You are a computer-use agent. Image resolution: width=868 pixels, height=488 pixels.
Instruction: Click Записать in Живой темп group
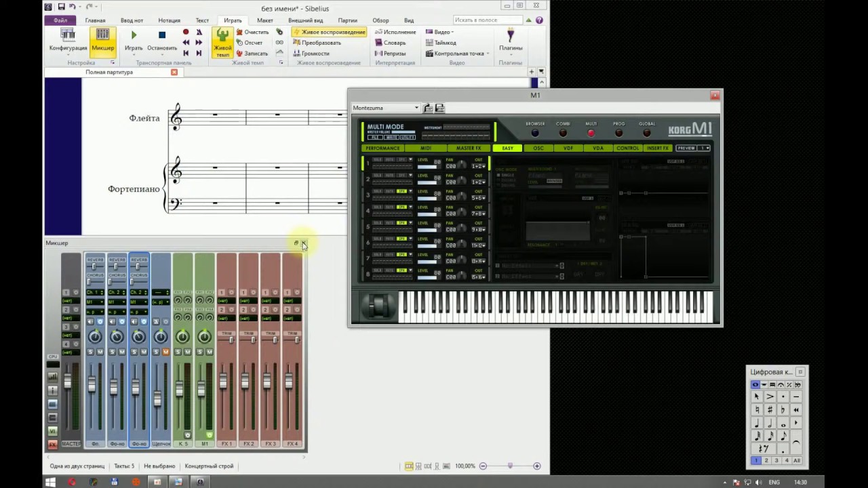click(x=252, y=54)
